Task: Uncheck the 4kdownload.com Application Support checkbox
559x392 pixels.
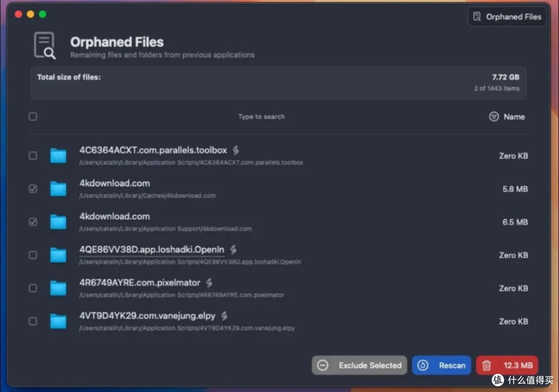Action: 33,222
